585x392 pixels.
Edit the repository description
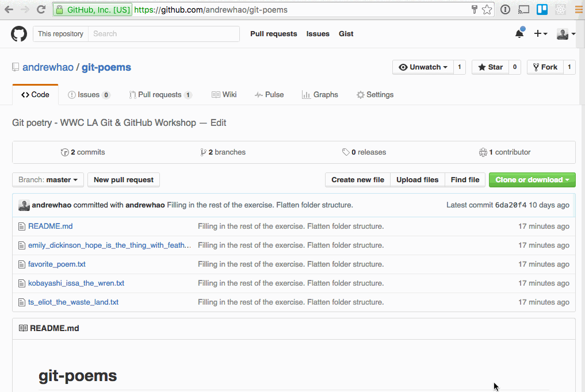coord(218,123)
